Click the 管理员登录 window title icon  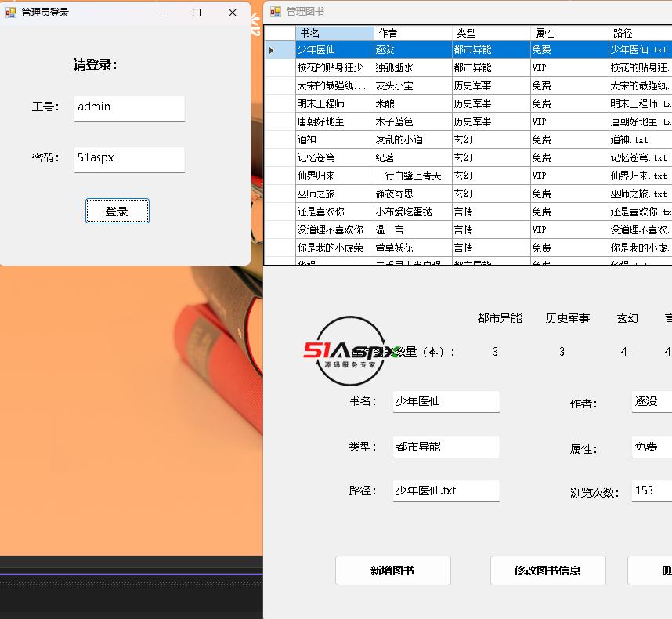tap(11, 13)
